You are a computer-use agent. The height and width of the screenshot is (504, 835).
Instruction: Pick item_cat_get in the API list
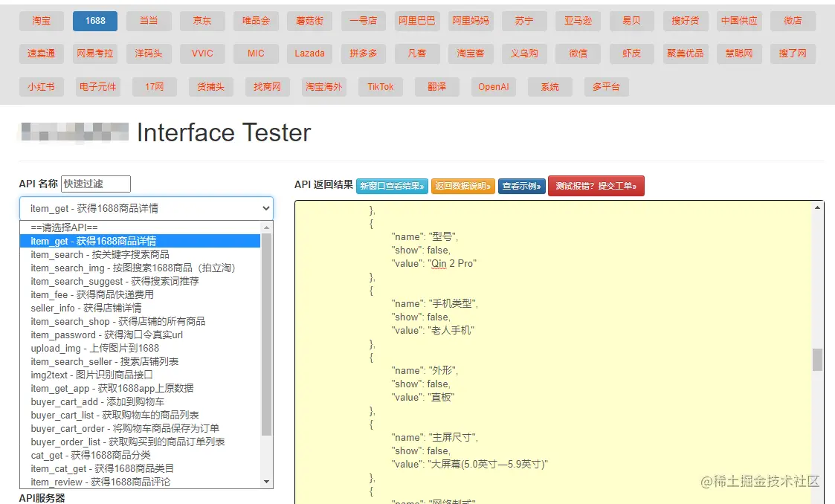pos(140,468)
